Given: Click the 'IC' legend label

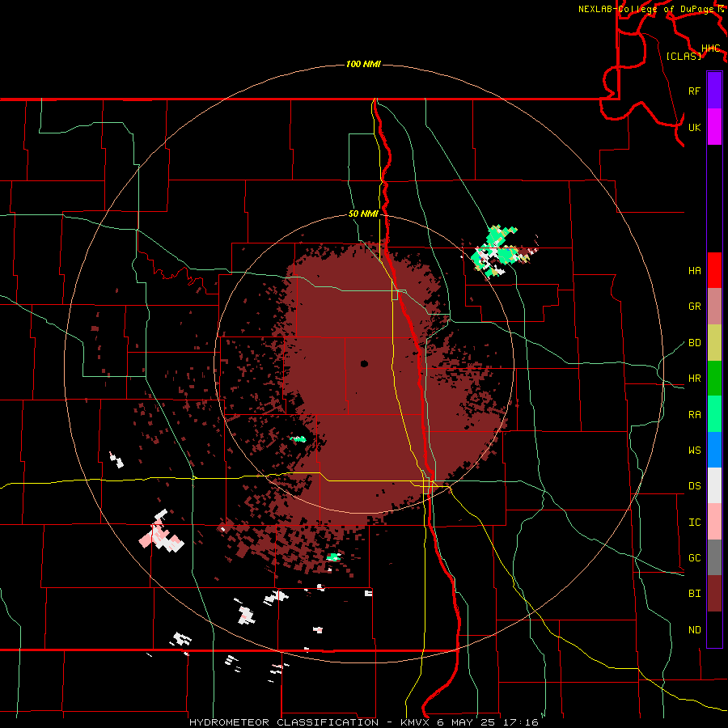Looking at the screenshot, I should pos(694,523).
